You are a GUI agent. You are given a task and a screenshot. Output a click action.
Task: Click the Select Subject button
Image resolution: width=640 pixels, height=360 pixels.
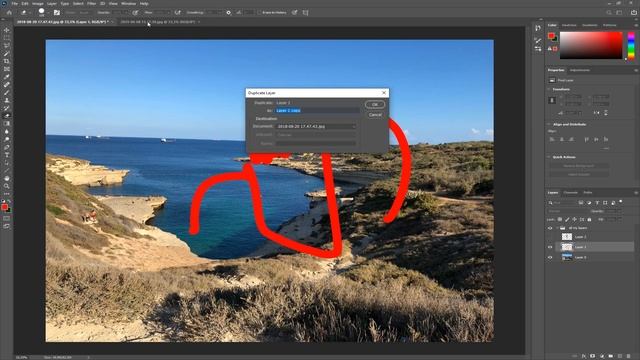point(579,174)
